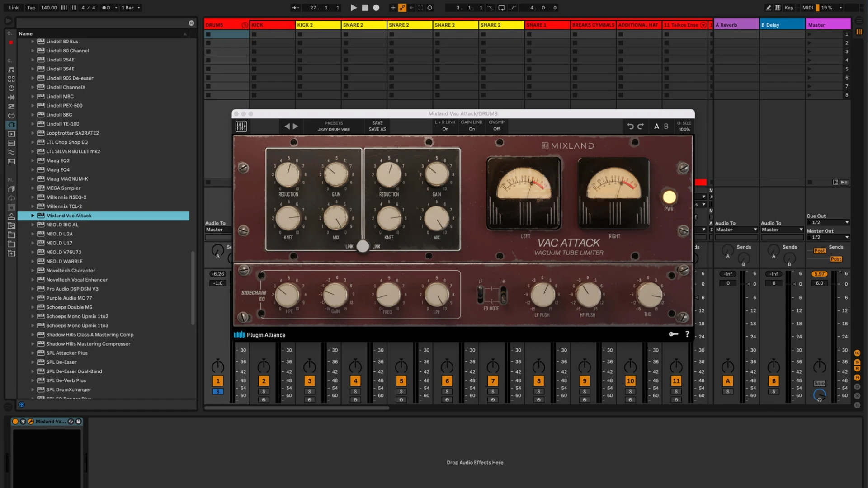Open the A Reverb Audio To Master dropdown
The image size is (868, 488).
[736, 230]
